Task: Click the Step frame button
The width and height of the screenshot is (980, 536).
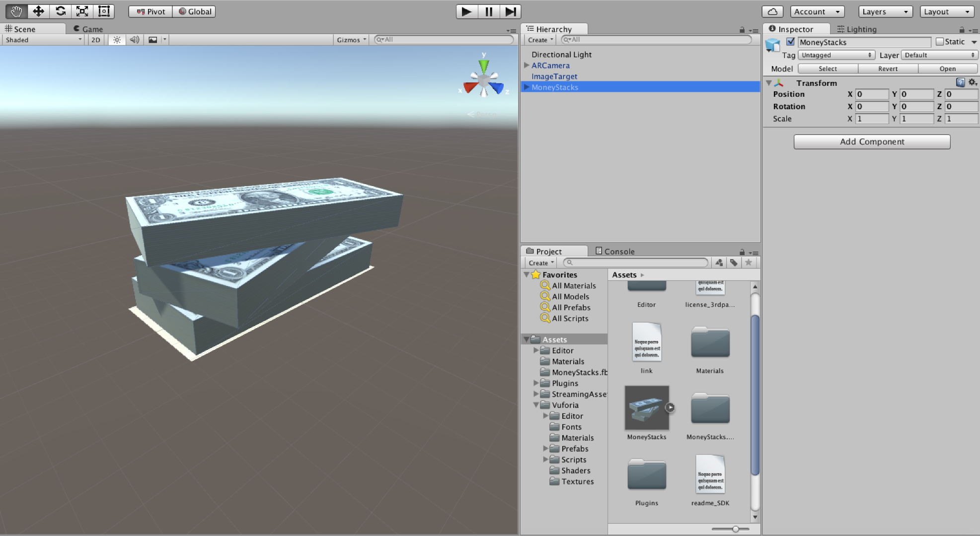Action: coord(510,11)
